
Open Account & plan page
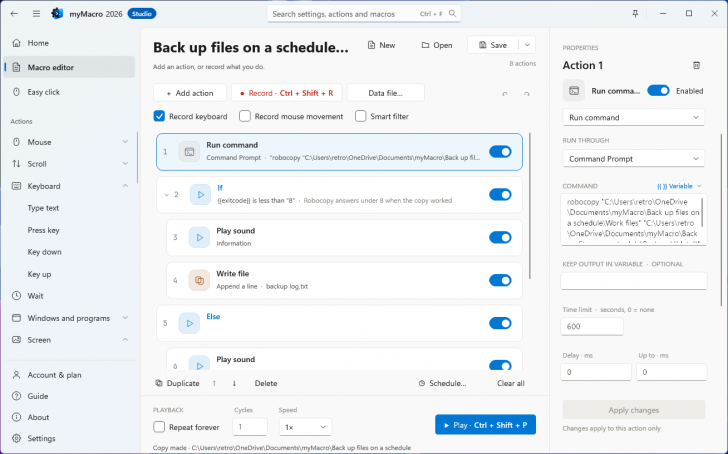70,375
